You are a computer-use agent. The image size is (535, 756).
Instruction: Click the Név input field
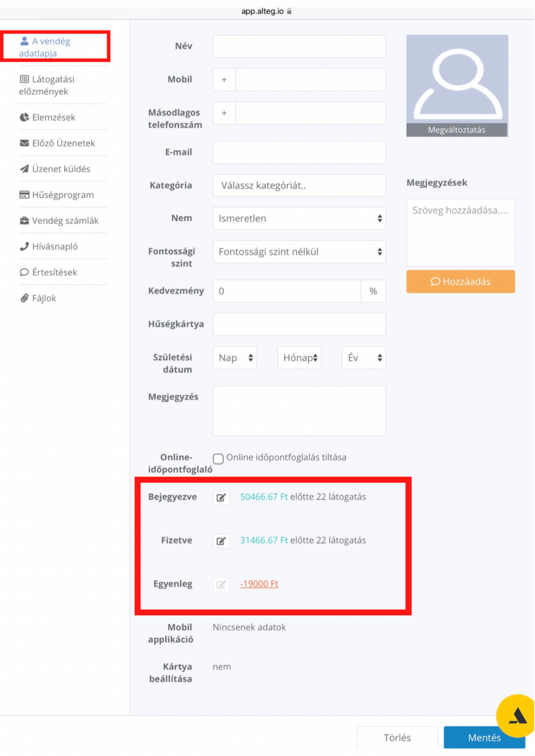(299, 46)
